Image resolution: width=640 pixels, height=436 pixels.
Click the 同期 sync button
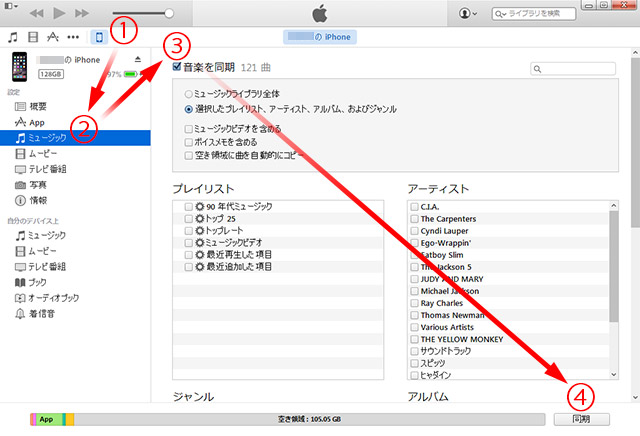[x=579, y=418]
